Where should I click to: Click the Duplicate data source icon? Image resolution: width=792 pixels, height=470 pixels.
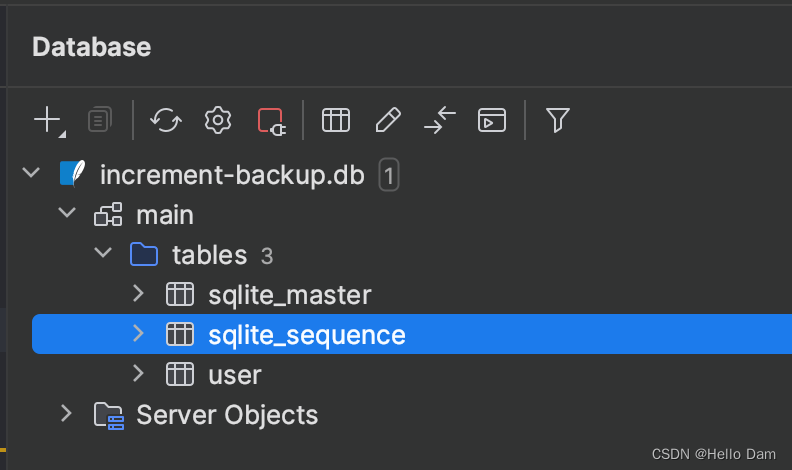click(100, 120)
